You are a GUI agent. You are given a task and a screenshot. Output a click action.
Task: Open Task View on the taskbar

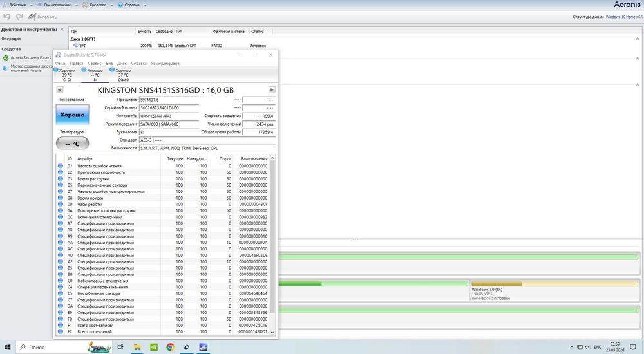tap(120, 347)
